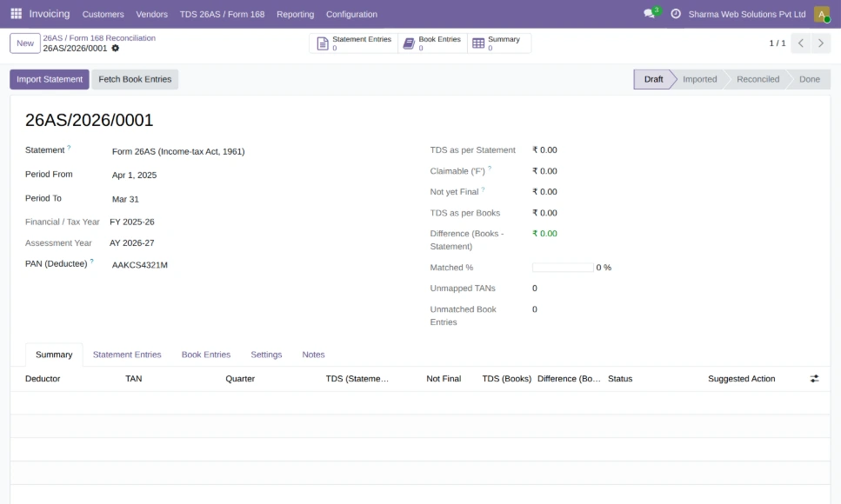Sort by TAN column header
Viewport: 841px width, 504px height.
[170, 379]
